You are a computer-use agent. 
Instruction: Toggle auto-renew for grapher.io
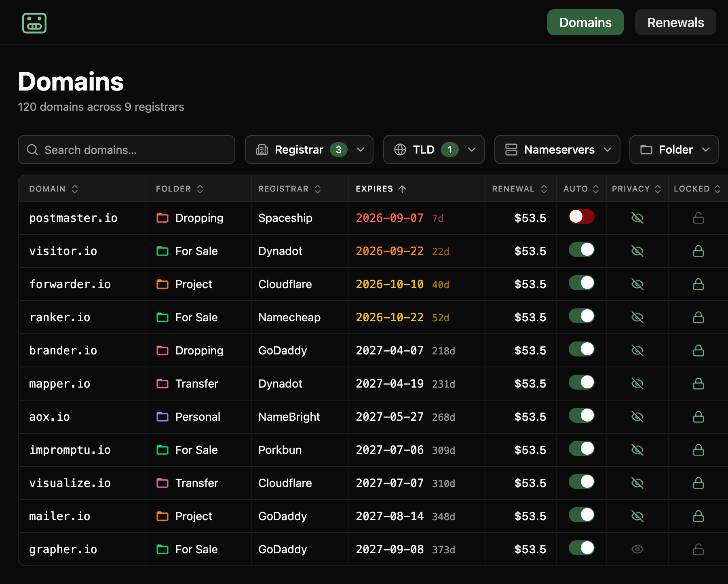(582, 548)
